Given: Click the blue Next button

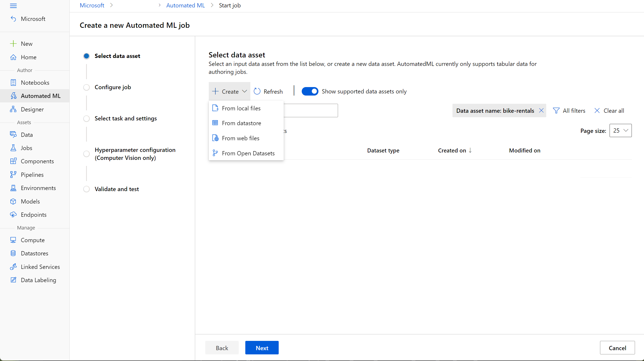Looking at the screenshot, I should tap(262, 348).
